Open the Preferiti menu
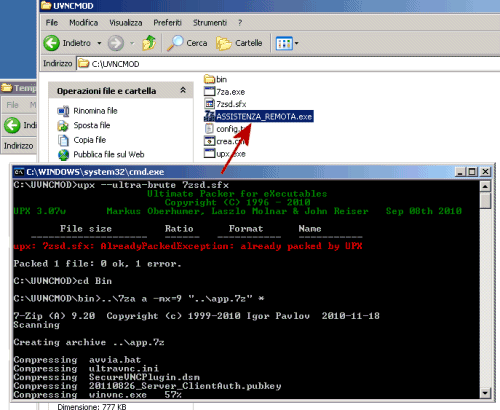Viewport: 500px width, 410px height. [167, 23]
